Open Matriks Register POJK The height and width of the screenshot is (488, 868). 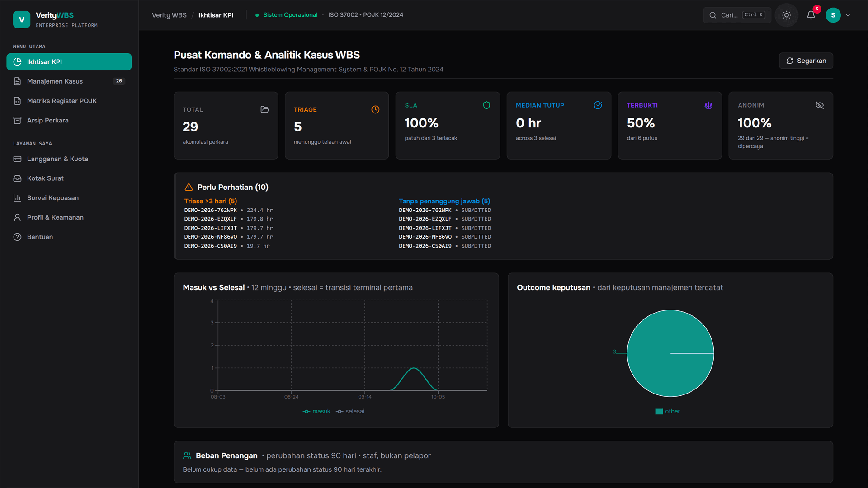coord(69,101)
